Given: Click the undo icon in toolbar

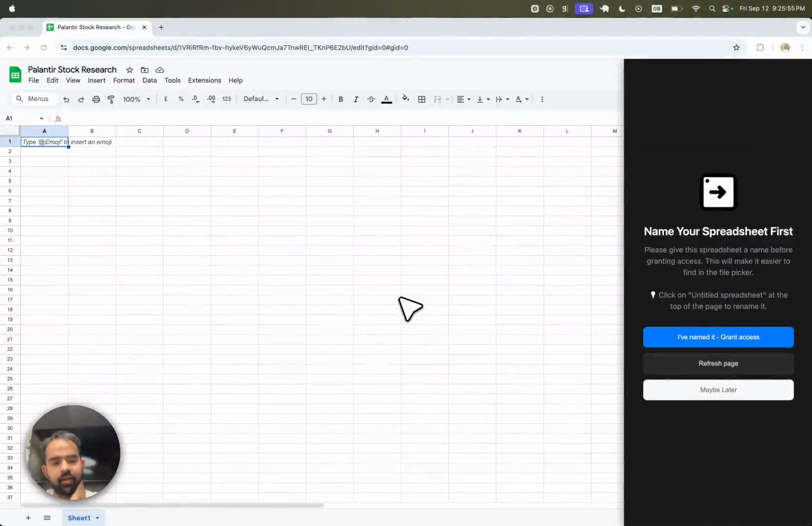Looking at the screenshot, I should (x=66, y=99).
